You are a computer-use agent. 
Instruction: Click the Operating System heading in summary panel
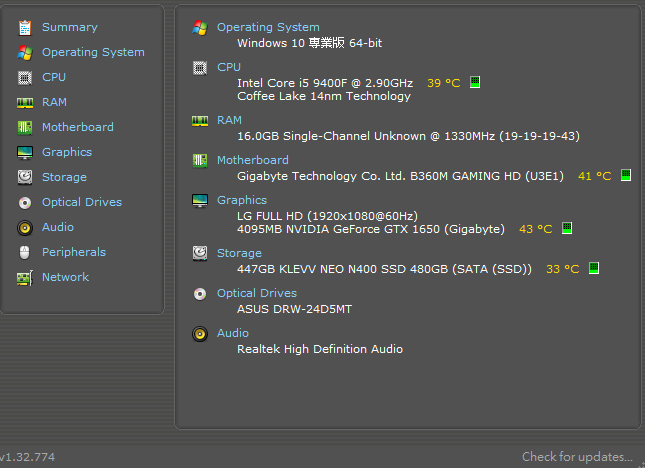point(268,27)
